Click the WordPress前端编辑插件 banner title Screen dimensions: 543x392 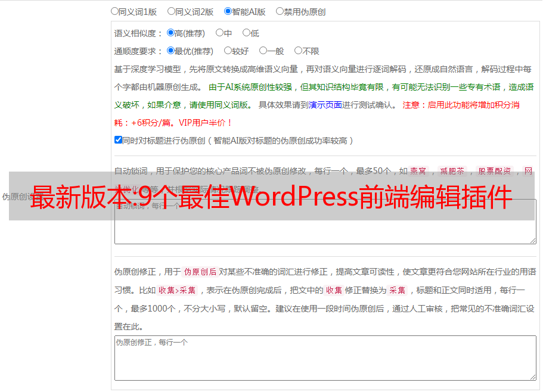click(x=271, y=197)
